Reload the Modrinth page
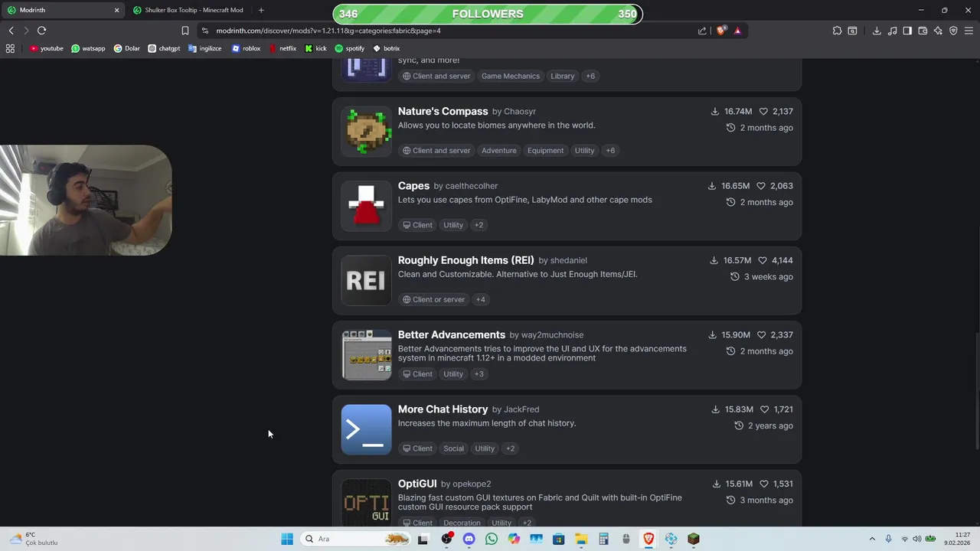The height and width of the screenshot is (551, 980). (41, 31)
